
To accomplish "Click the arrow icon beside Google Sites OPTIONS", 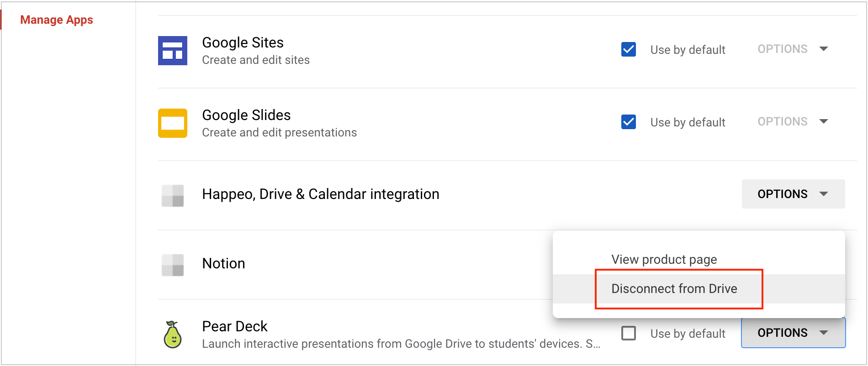I will point(824,49).
